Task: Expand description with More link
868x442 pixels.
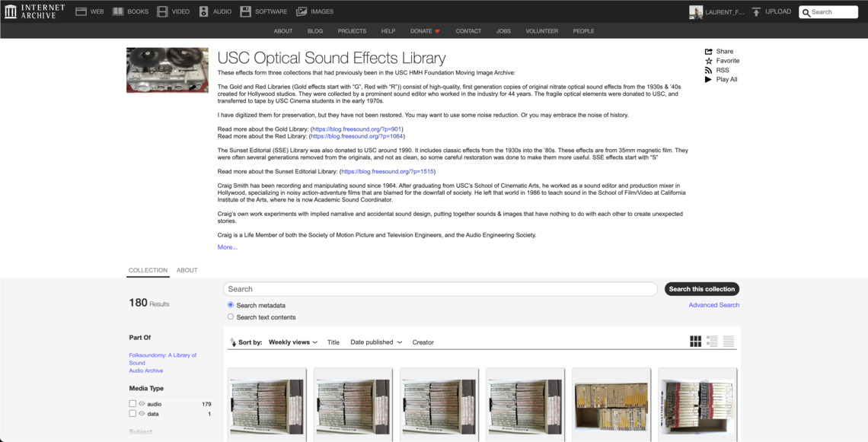Action: click(x=227, y=247)
